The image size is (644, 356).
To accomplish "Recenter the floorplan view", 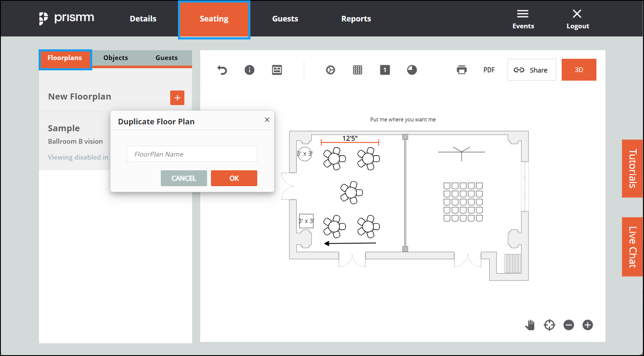I will click(x=549, y=325).
